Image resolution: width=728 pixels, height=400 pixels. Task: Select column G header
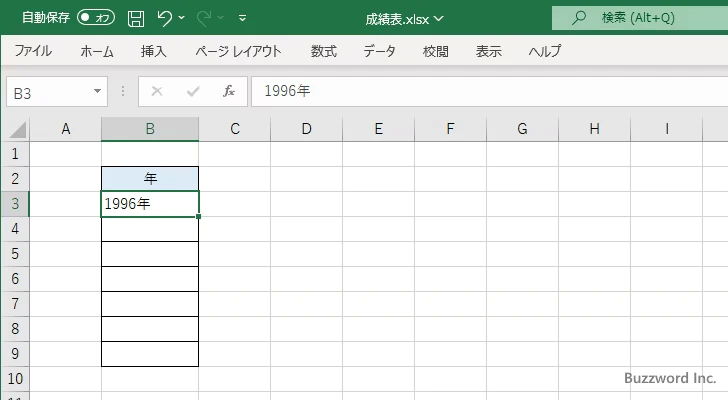tap(522, 129)
